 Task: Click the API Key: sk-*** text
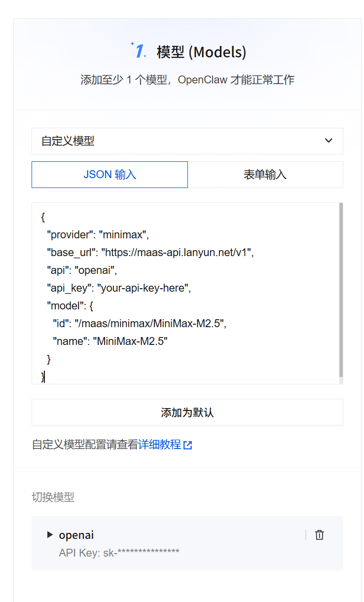tap(119, 552)
